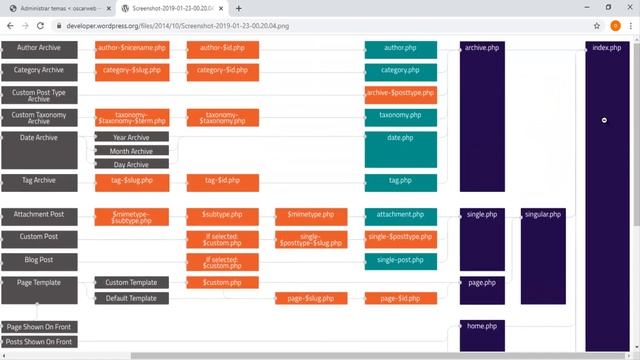Image resolution: width=640 pixels, height=360 pixels.
Task: Click the author-$id.php box
Action: (223, 50)
